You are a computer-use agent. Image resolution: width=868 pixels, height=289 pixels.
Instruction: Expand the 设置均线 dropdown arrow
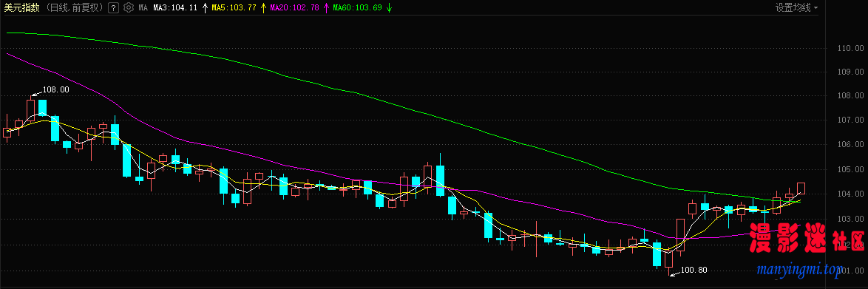point(816,8)
